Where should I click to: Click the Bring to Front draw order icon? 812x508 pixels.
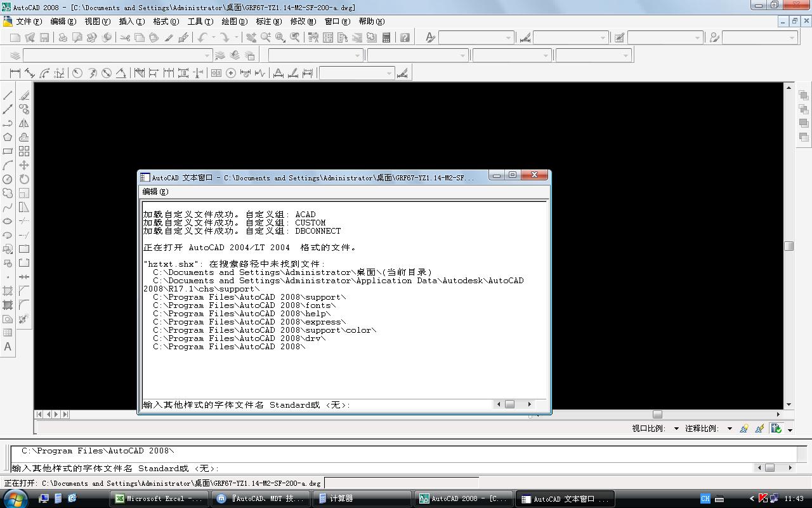804,95
